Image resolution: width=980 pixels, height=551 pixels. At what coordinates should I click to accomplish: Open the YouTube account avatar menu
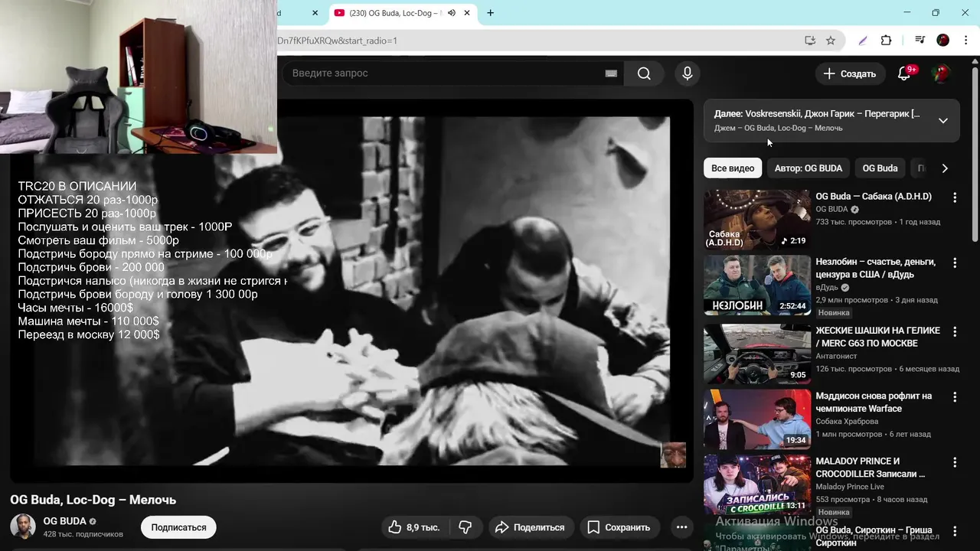(941, 73)
